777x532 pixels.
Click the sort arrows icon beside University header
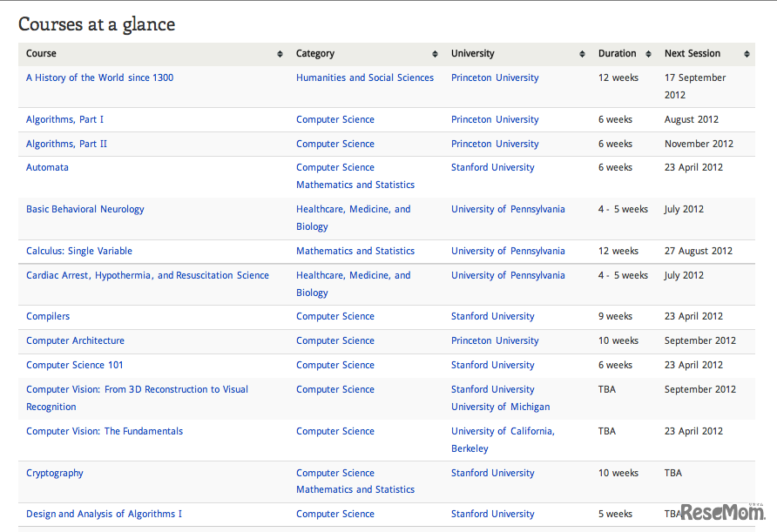582,54
